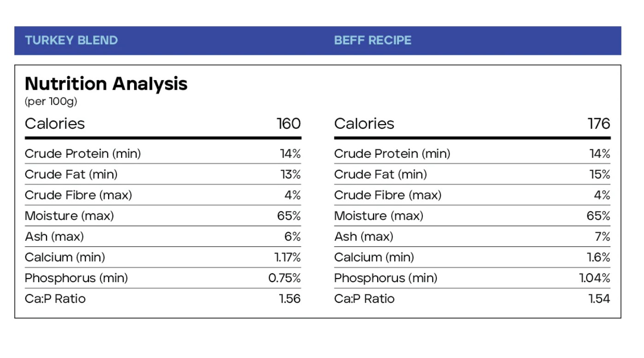Click the Calcium (min) value 1.6%
Screen dimensions: 644x358
598,257
